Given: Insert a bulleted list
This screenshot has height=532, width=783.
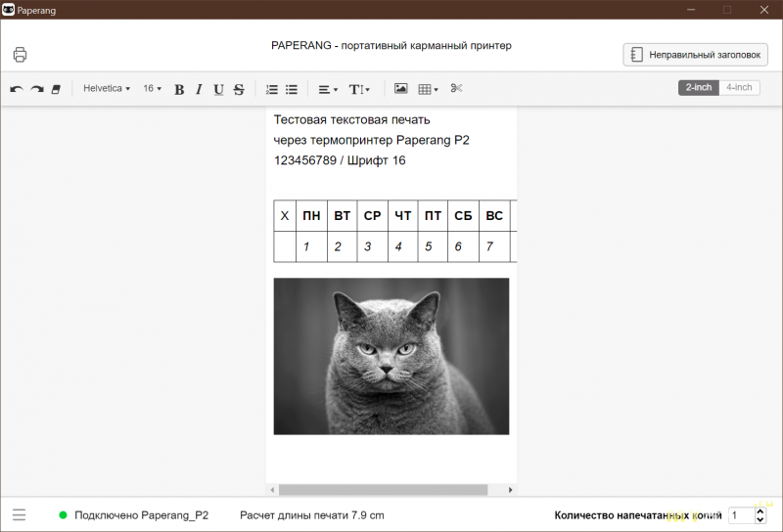Looking at the screenshot, I should (x=292, y=89).
